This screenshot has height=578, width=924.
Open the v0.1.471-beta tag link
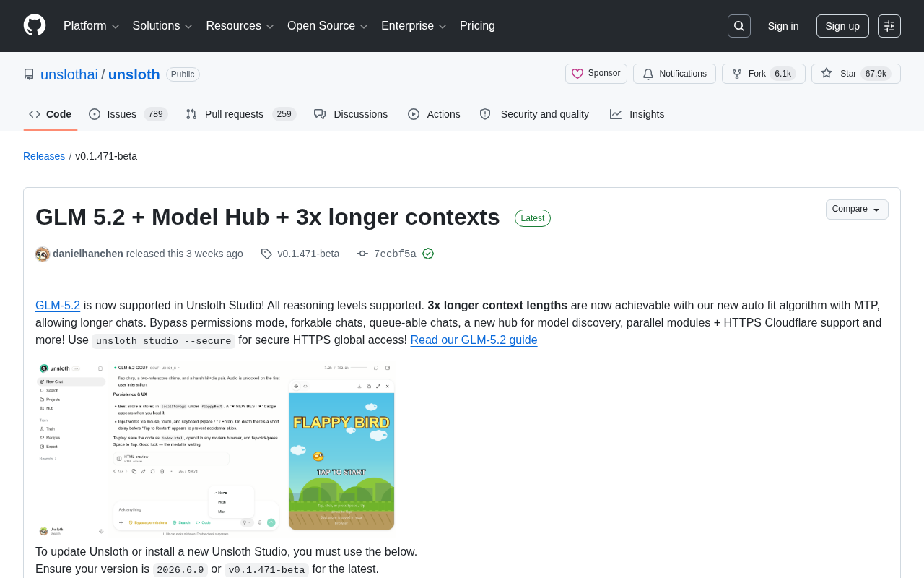click(308, 254)
